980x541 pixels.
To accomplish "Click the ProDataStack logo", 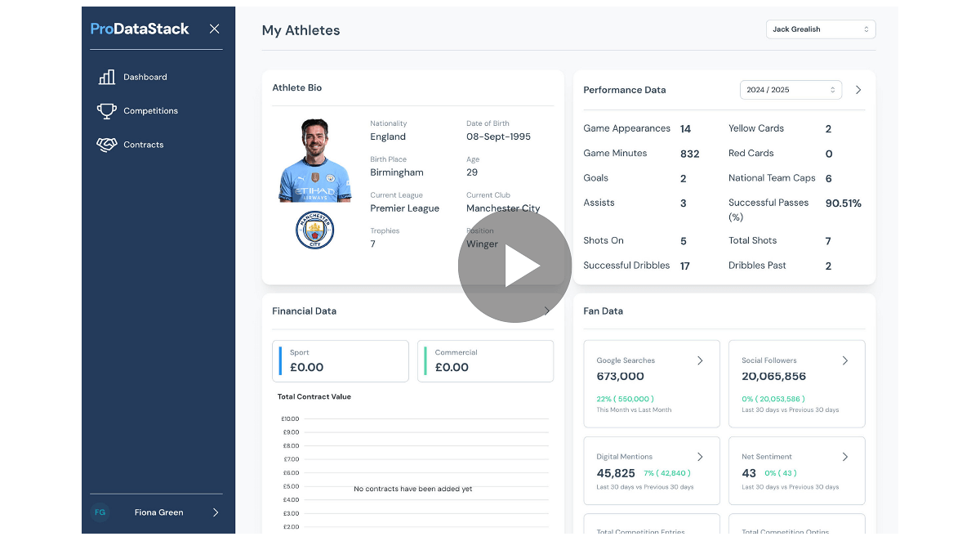I will tap(140, 29).
